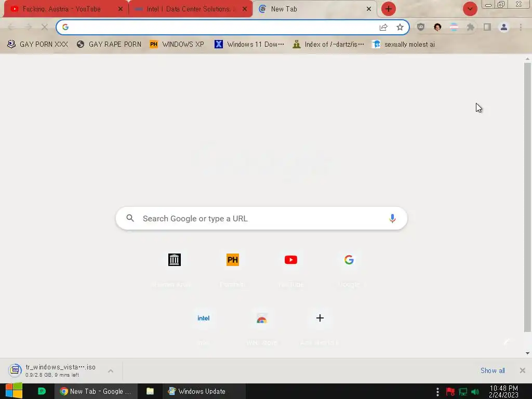Open the green chat app on taskbar
This screenshot has width=532, height=399.
pyautogui.click(x=42, y=391)
